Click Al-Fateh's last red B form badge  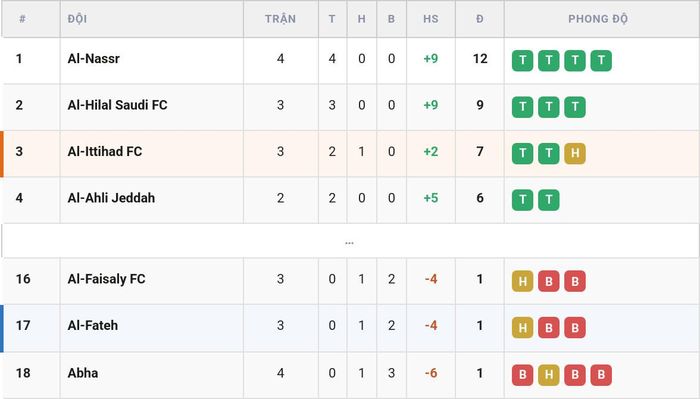coord(575,328)
